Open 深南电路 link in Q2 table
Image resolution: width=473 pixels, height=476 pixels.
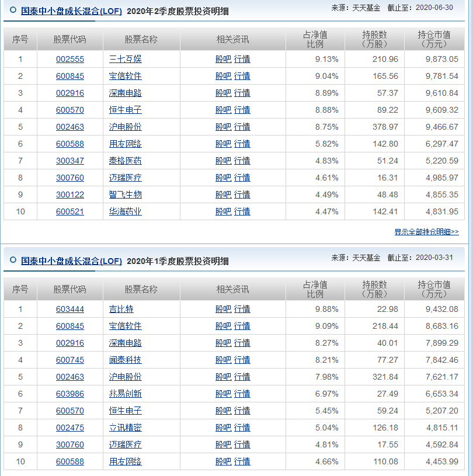tap(126, 93)
